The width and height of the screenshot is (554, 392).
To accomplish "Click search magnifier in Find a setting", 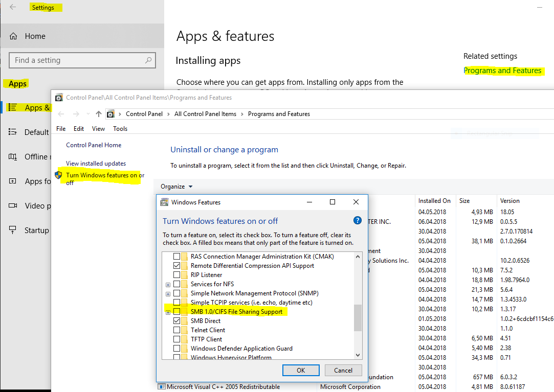I will [x=148, y=60].
